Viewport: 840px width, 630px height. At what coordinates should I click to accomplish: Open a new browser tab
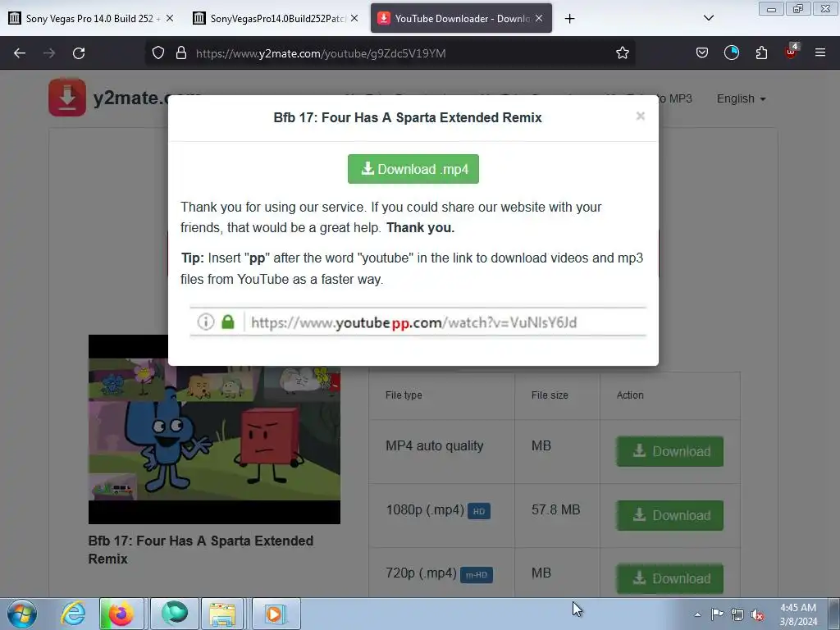(x=569, y=19)
